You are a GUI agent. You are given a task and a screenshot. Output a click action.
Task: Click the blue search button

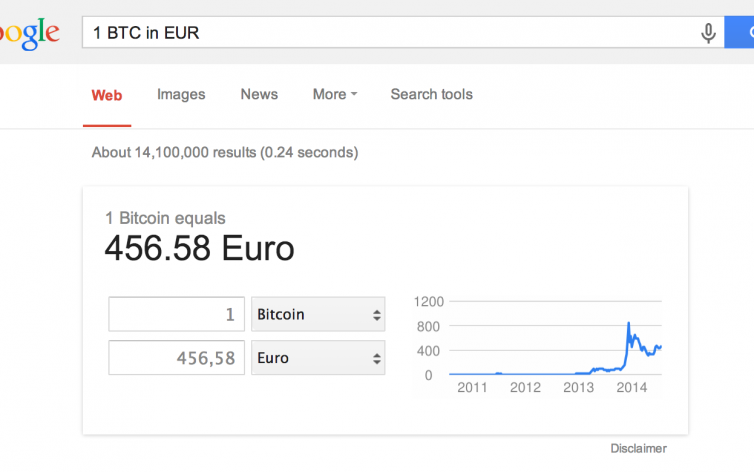point(741,33)
